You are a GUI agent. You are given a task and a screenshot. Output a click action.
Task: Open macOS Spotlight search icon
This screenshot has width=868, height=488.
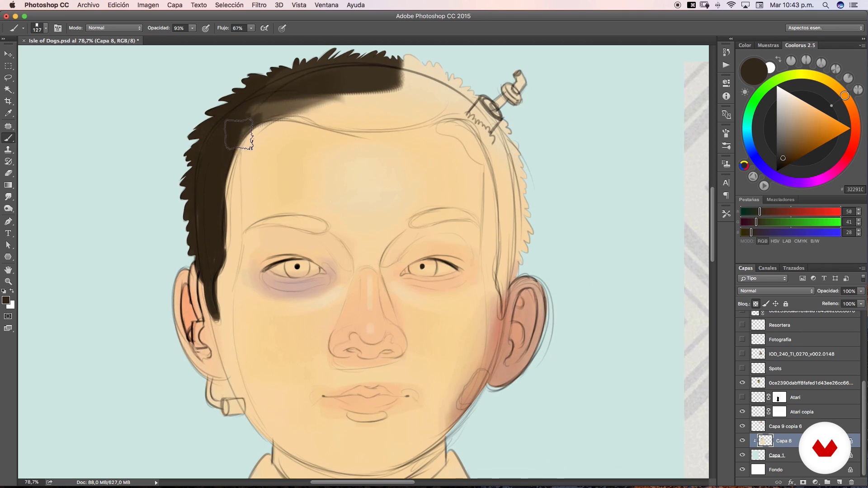click(x=826, y=5)
